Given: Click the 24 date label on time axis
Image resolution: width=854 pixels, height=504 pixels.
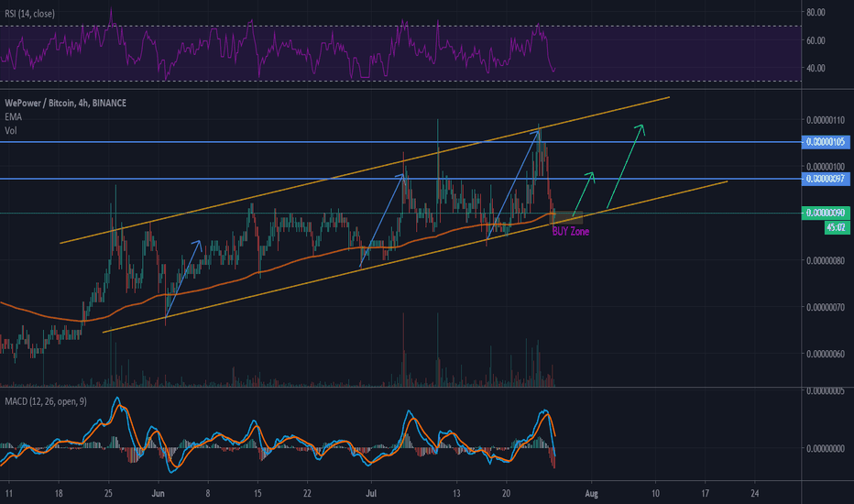Looking at the screenshot, I should pyautogui.click(x=755, y=494).
